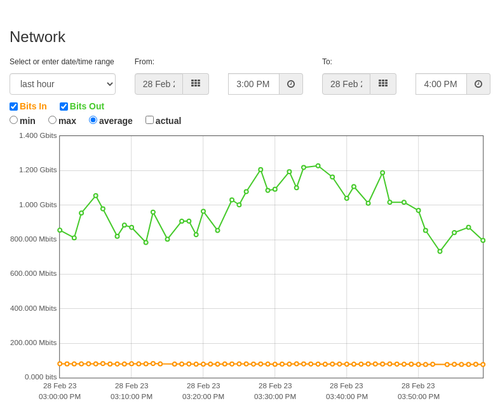Click the first orange Bits In data point

pos(60,364)
